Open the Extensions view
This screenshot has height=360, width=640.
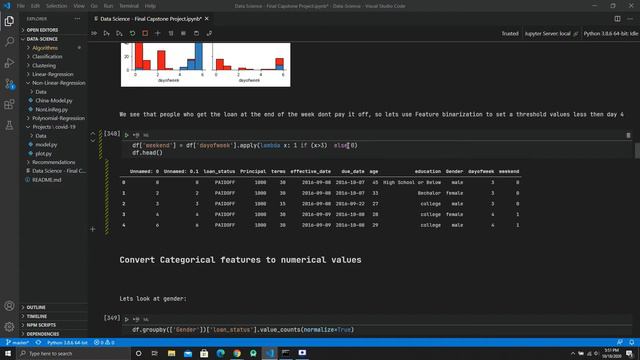[9, 104]
